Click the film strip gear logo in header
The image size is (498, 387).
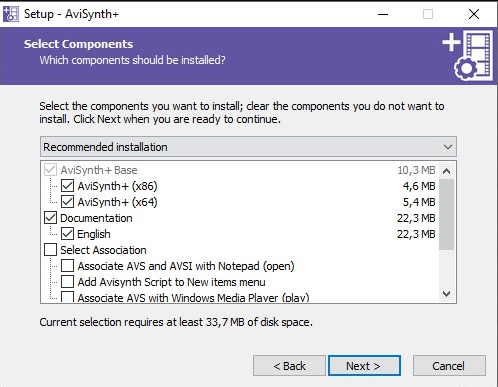pyautogui.click(x=468, y=55)
